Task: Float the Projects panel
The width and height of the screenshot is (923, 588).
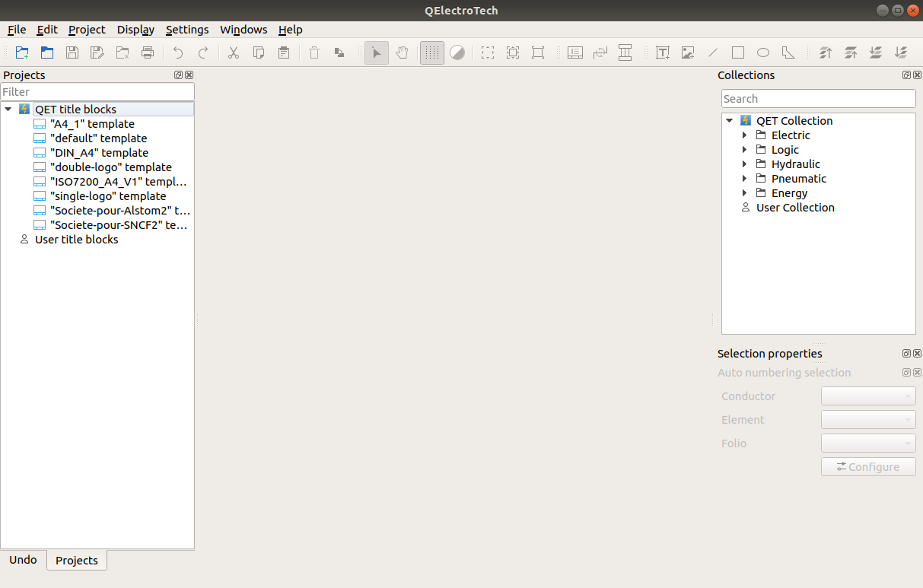Action: (x=178, y=75)
